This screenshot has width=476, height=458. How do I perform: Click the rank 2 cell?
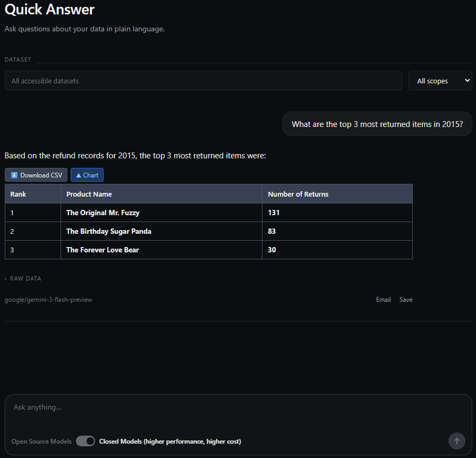coord(33,231)
